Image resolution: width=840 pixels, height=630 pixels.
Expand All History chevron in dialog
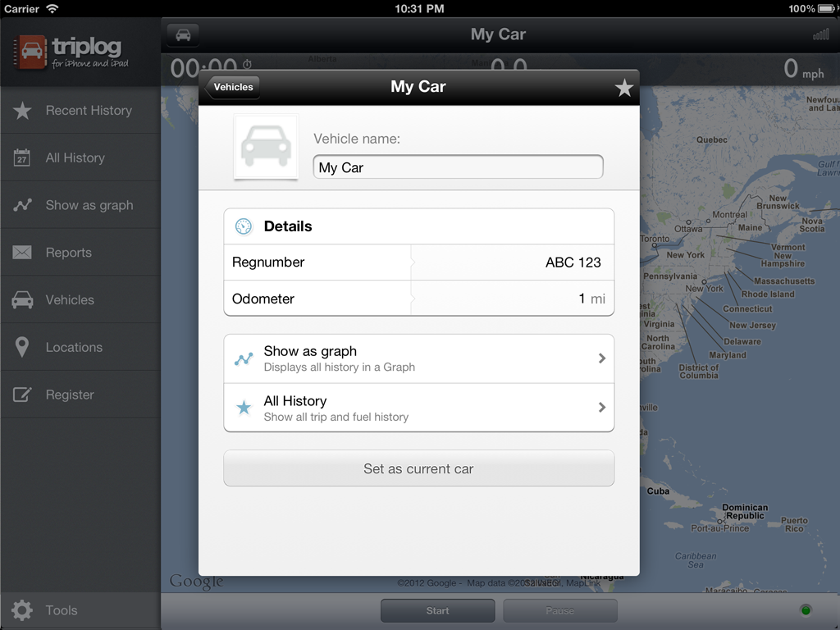[x=601, y=408]
